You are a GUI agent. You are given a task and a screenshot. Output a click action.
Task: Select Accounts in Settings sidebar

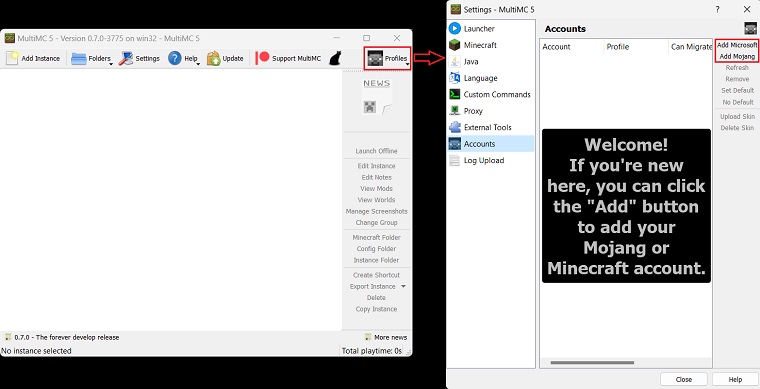tap(491, 144)
